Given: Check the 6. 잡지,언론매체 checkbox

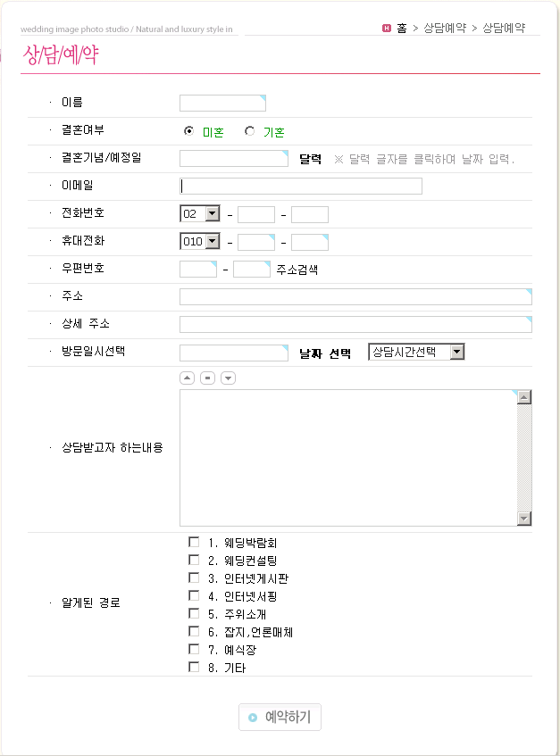Looking at the screenshot, I should 194,631.
